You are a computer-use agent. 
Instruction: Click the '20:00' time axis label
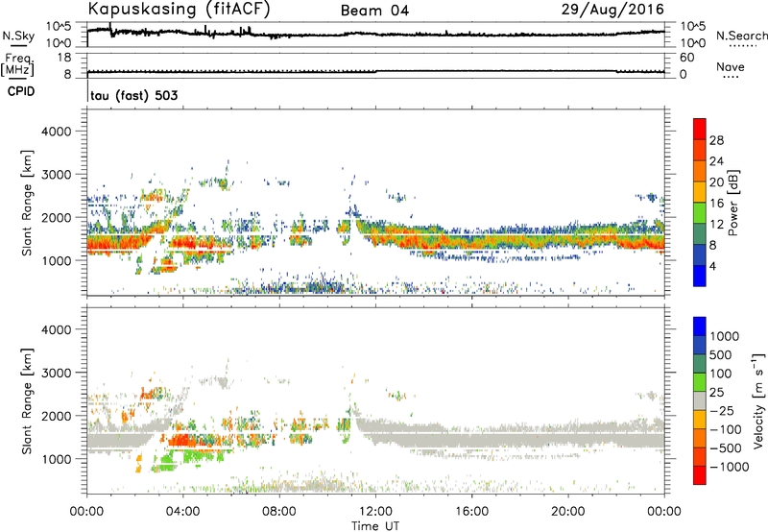click(x=567, y=512)
